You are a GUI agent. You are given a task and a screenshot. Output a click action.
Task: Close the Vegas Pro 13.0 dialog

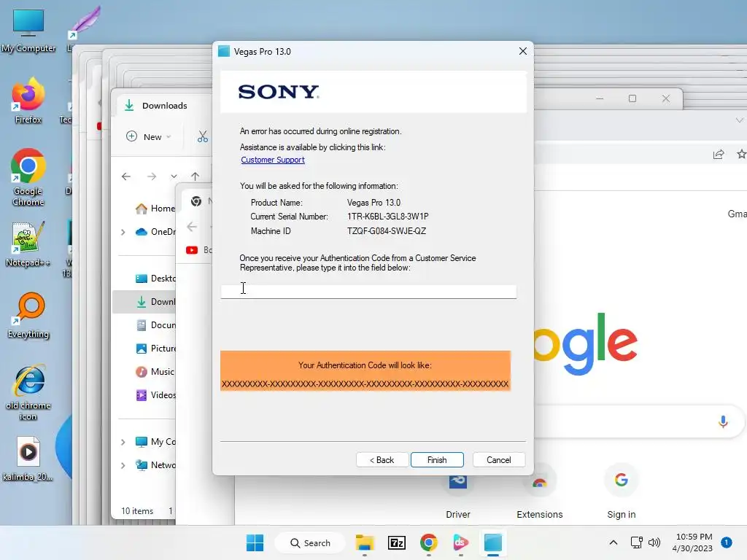coord(522,52)
